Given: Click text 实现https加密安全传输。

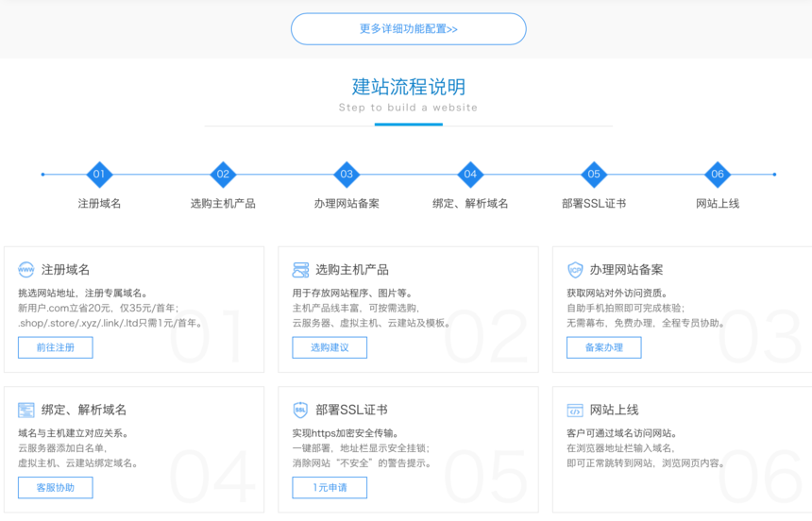Looking at the screenshot, I should tap(346, 433).
